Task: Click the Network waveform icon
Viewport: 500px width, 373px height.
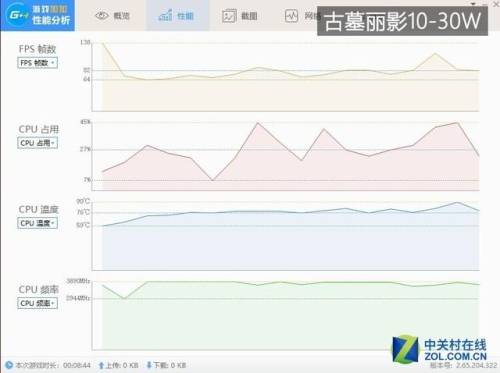Action: click(291, 16)
